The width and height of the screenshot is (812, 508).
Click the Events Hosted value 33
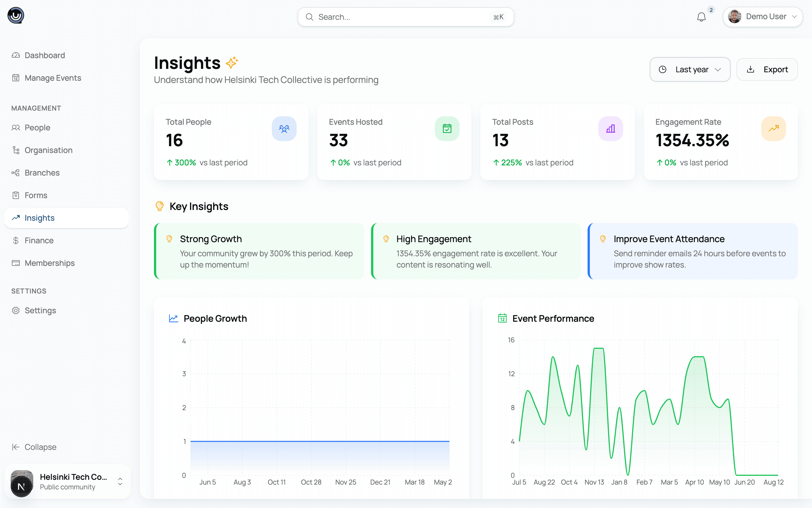click(x=338, y=140)
